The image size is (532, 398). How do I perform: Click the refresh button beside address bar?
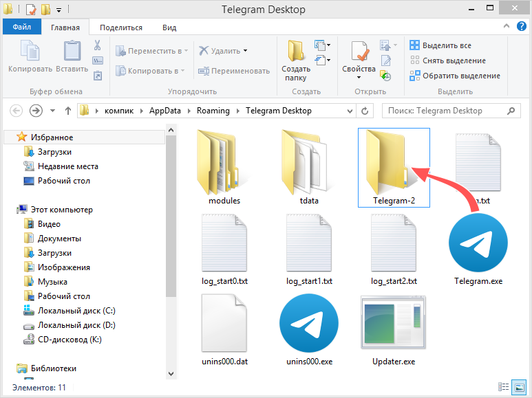pyautogui.click(x=365, y=111)
